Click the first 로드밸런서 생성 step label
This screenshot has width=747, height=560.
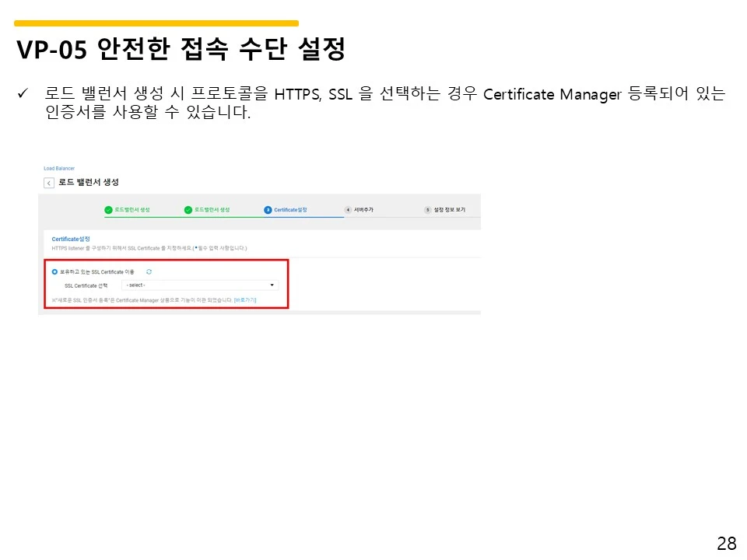click(x=134, y=208)
